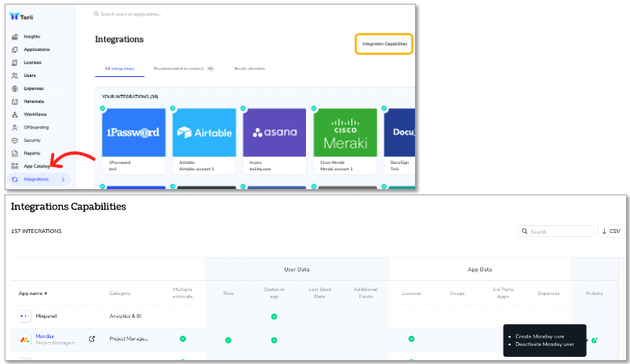This screenshot has width=630, height=364.
Task: Expand the Integrations sidebar chevron
Action: [x=63, y=180]
